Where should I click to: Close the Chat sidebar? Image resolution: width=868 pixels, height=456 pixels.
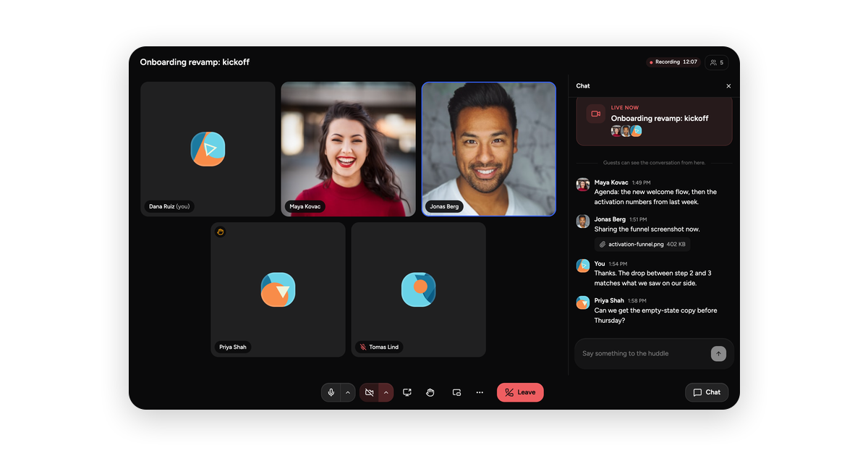tap(728, 86)
